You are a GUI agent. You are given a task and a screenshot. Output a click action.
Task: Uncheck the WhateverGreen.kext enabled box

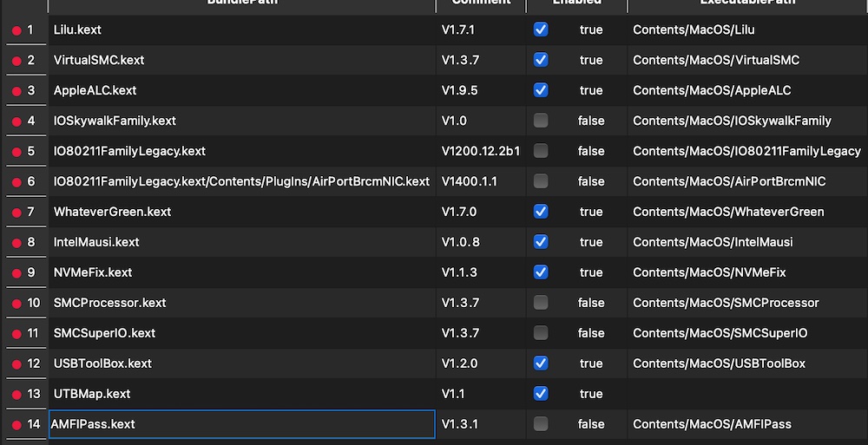click(x=541, y=212)
